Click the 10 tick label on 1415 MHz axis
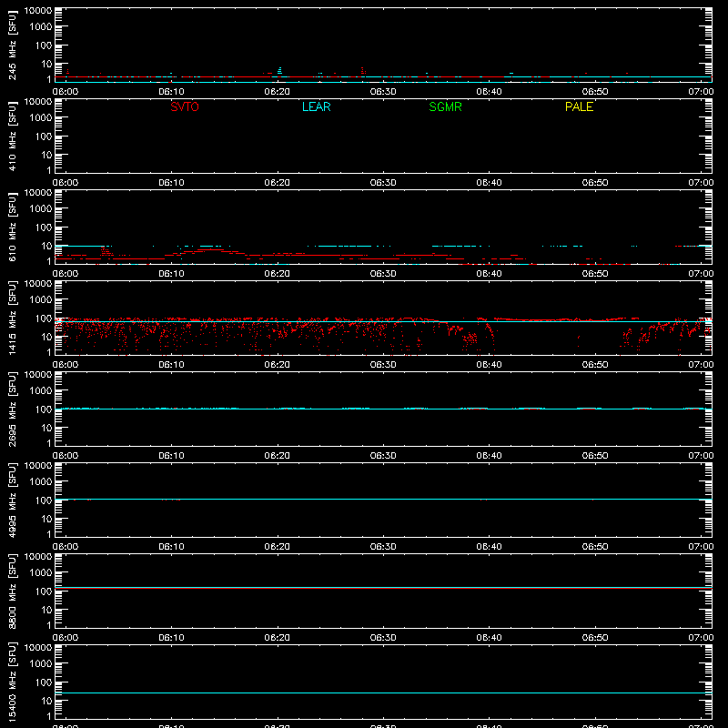The height and width of the screenshot is (728, 728). (46, 337)
